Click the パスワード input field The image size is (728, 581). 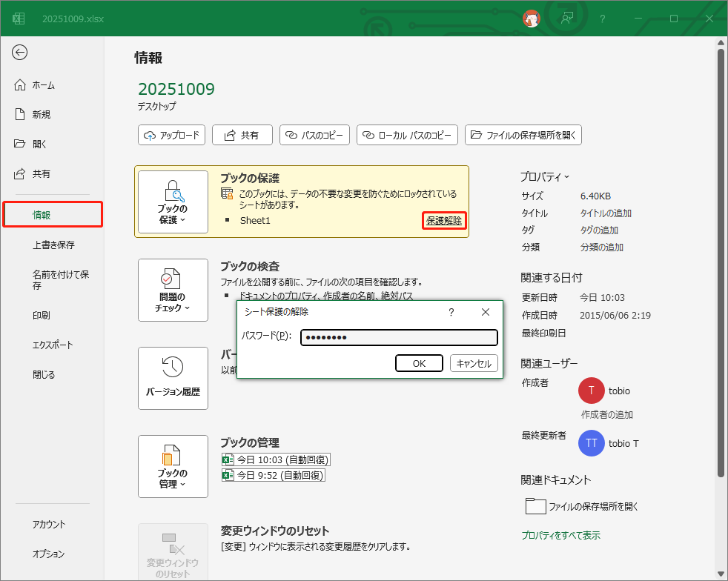coord(399,338)
